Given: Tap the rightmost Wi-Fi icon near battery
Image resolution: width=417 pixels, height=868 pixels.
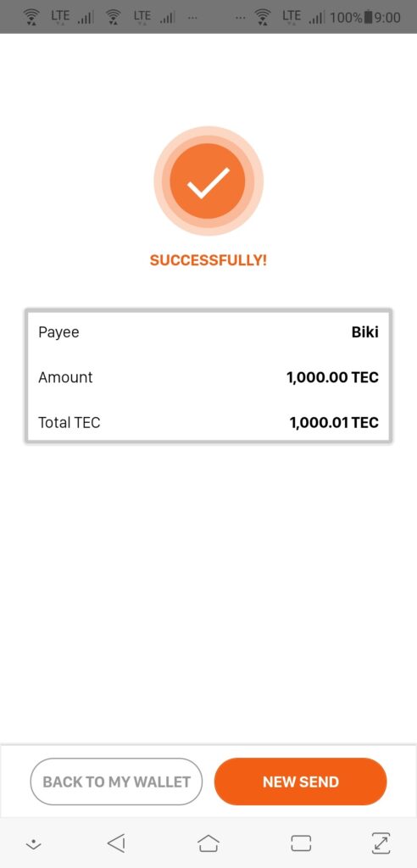Looking at the screenshot, I should click(x=263, y=17).
